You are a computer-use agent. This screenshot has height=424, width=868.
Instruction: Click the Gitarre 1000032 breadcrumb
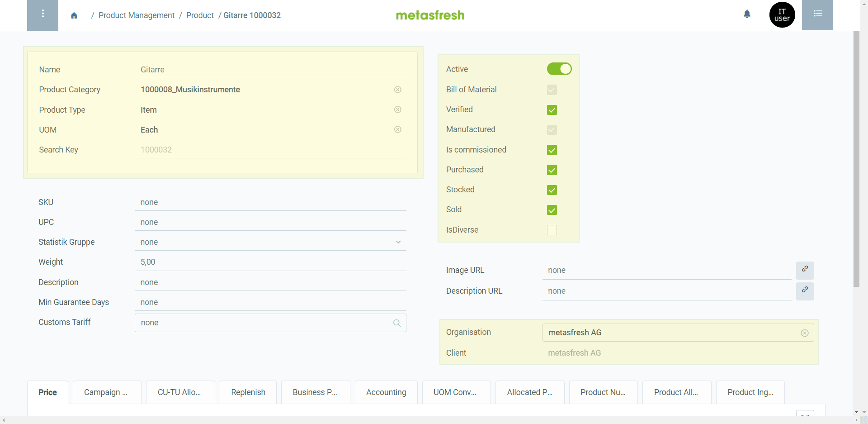[252, 15]
